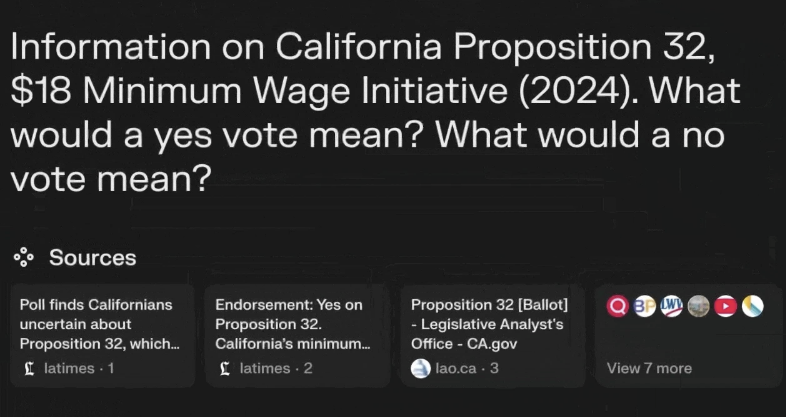Expand sources with View 7 more

click(x=649, y=368)
